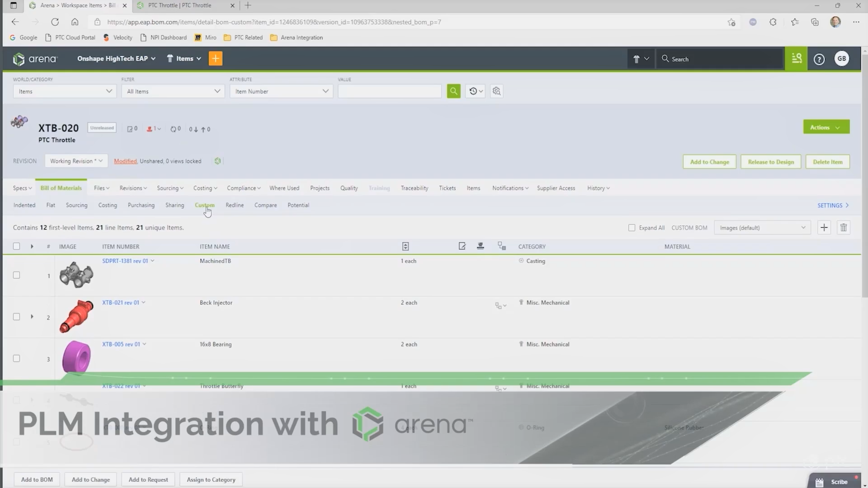The image size is (868, 488).
Task: Open the Files tab
Action: 102,188
